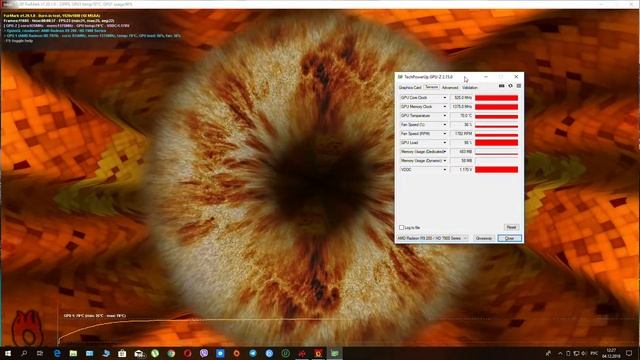
Task: Open network status in system tray
Action: pos(576,353)
